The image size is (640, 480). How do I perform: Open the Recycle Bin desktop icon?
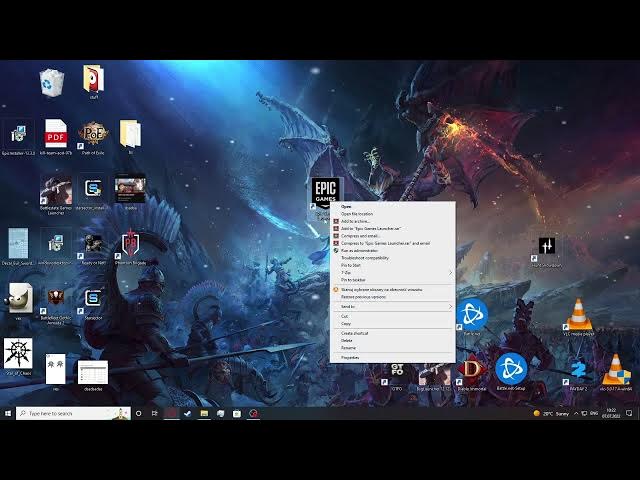[51, 83]
